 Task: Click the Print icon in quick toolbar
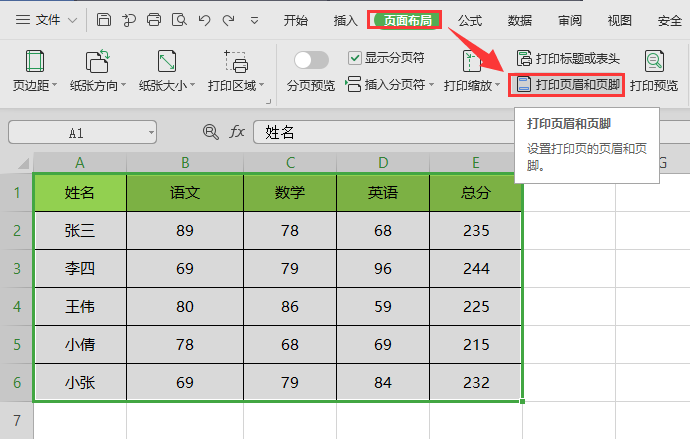coord(154,20)
